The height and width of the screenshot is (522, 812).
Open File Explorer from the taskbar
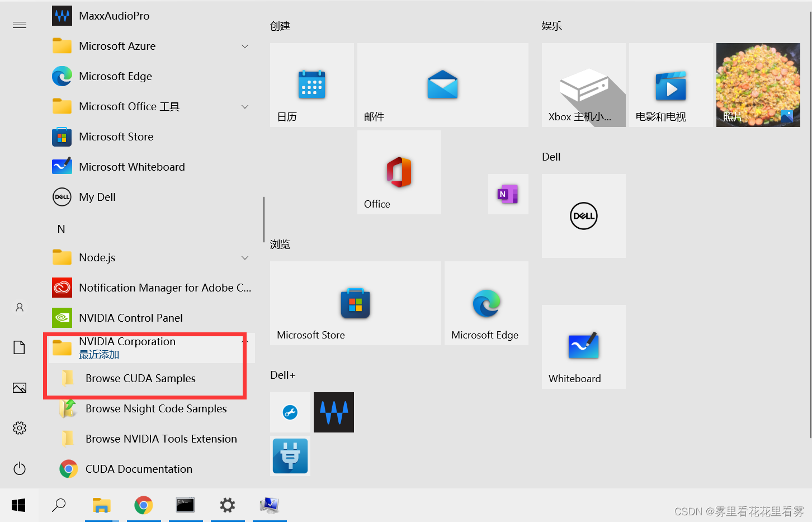click(102, 505)
